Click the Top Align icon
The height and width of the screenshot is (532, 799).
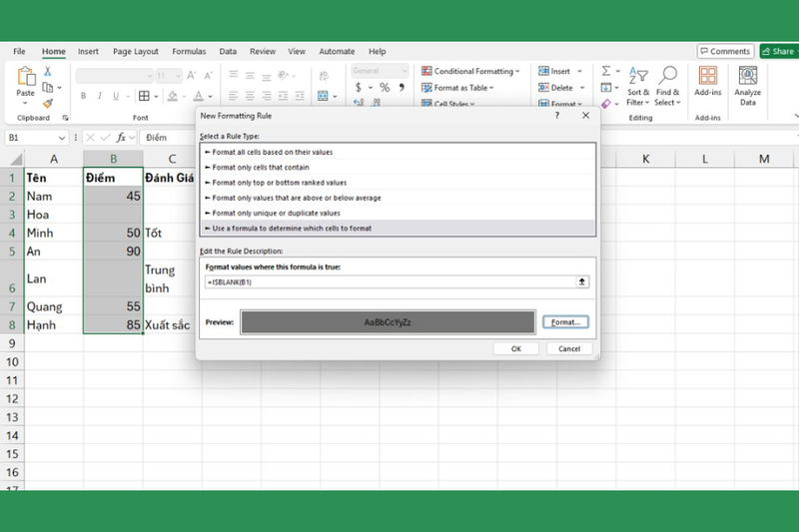coord(234,75)
